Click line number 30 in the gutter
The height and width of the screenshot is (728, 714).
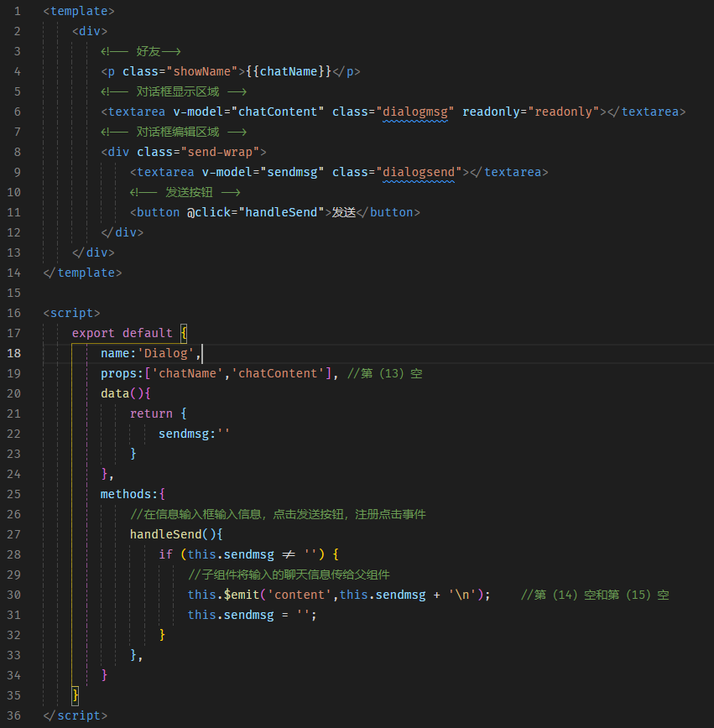click(x=14, y=595)
